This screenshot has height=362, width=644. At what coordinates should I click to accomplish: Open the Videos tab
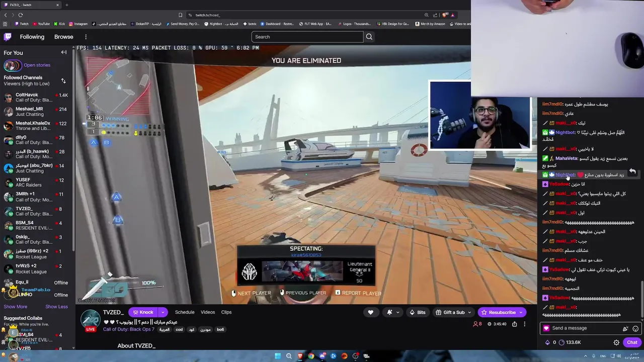[208, 312]
